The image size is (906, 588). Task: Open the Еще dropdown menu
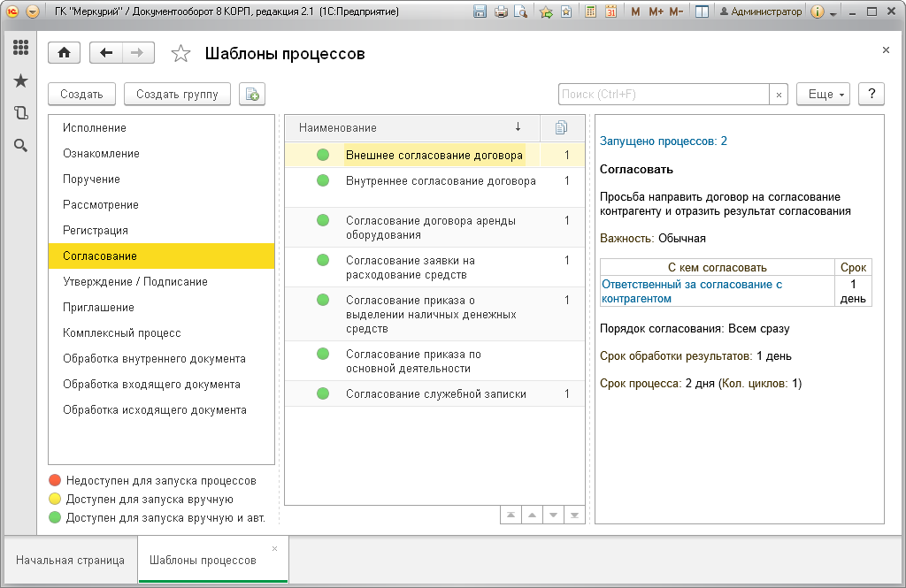823,94
